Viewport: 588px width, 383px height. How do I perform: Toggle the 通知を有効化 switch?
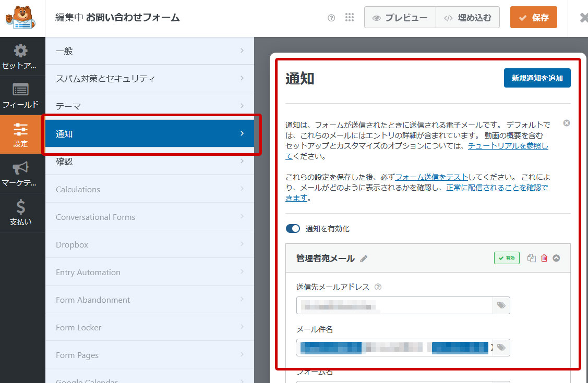coord(293,229)
